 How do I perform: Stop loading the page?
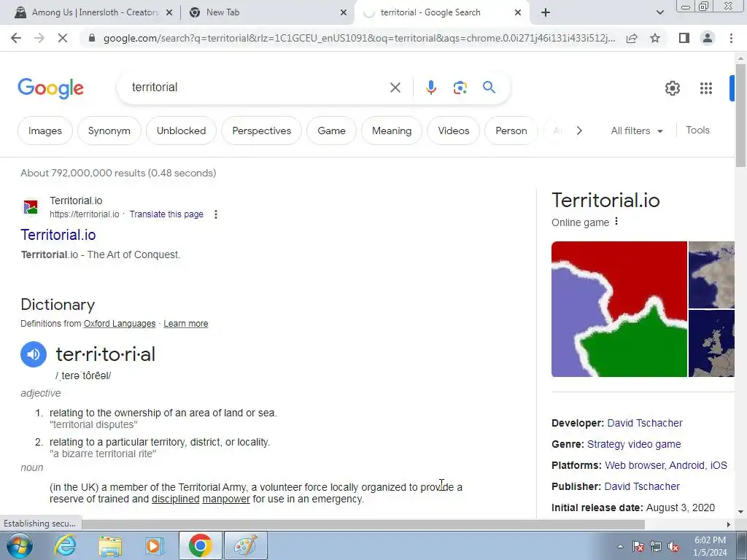63,38
